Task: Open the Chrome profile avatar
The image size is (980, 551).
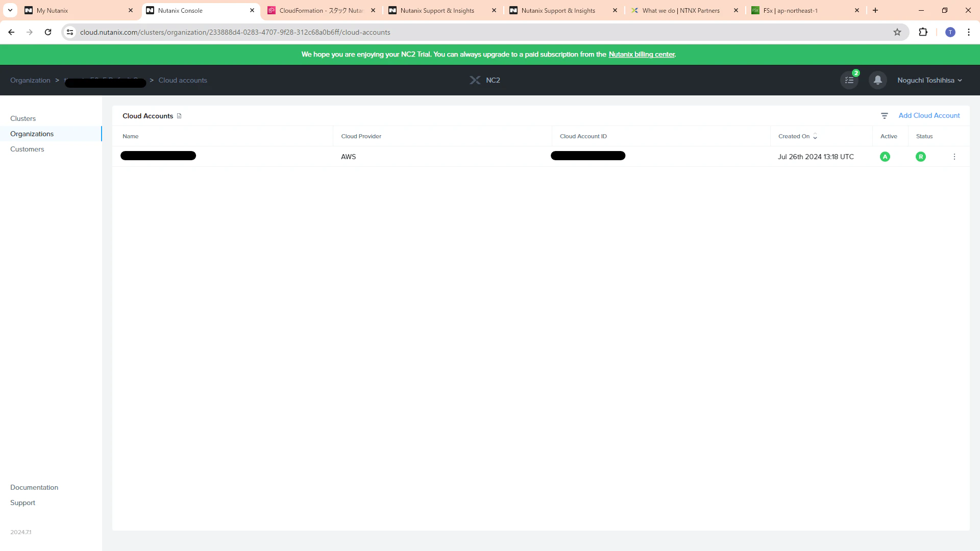Action: click(950, 32)
